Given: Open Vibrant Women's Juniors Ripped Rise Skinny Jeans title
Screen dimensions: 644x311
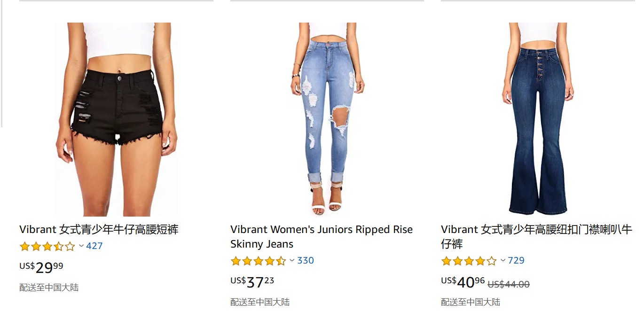Looking at the screenshot, I should [x=322, y=237].
